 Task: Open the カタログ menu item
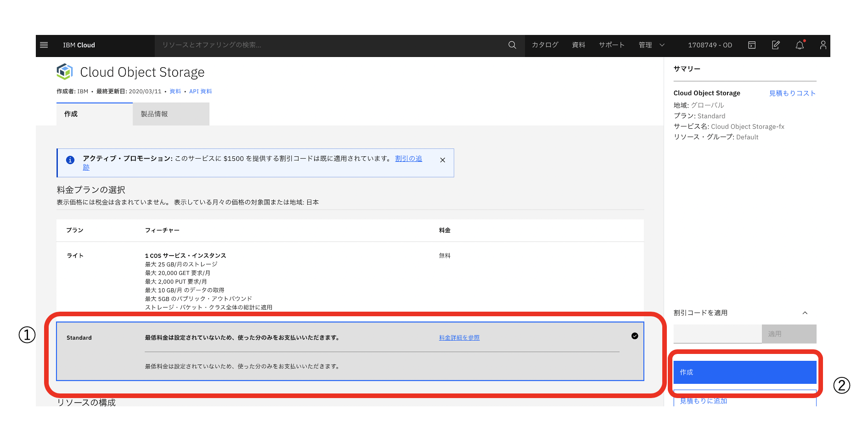point(545,45)
